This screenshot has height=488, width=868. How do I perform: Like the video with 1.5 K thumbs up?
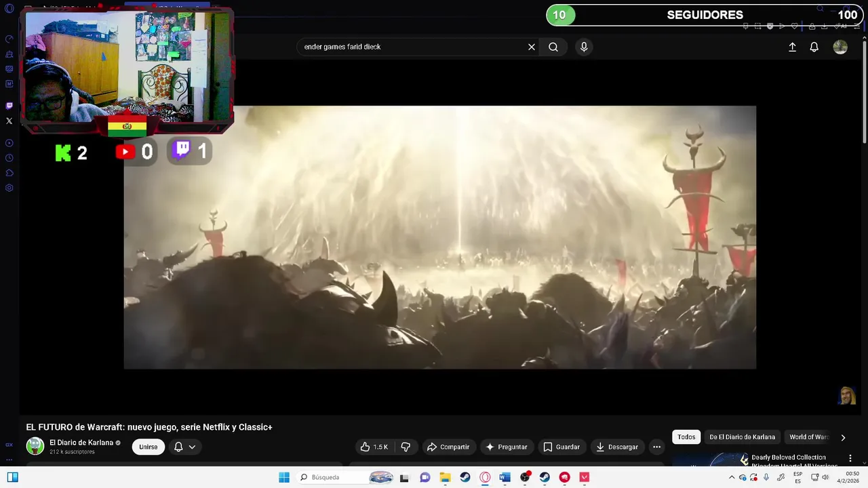(x=374, y=447)
